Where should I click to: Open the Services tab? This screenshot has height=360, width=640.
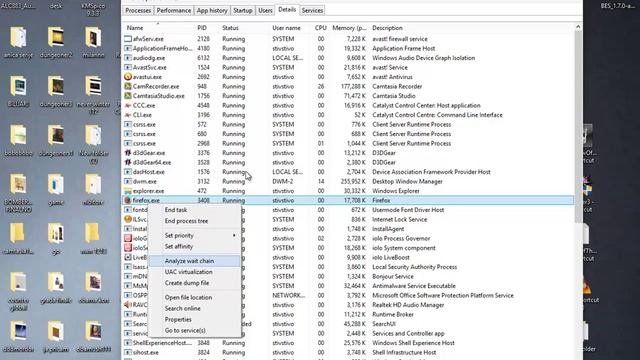click(x=312, y=10)
